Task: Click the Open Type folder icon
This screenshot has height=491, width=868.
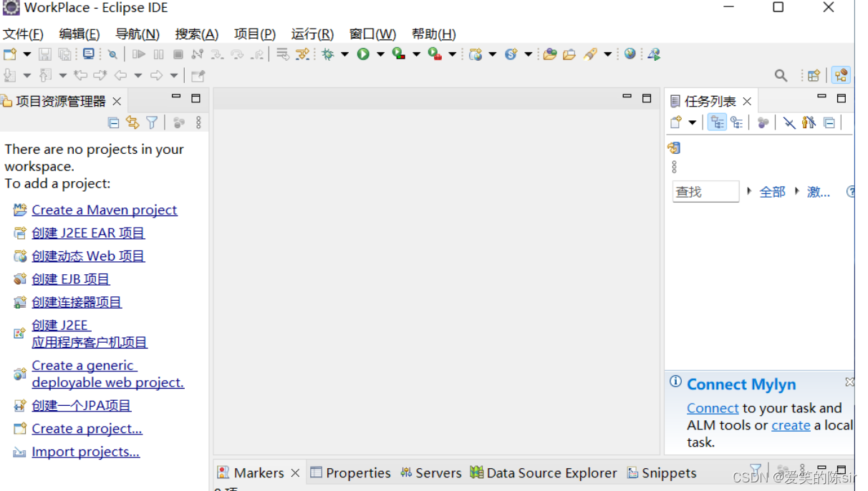Action: 550,54
